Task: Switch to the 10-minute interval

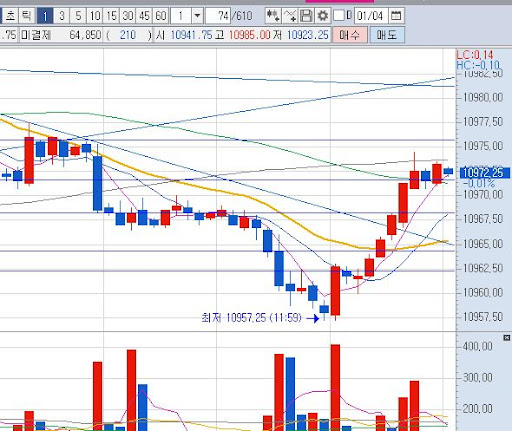Action: 95,16
